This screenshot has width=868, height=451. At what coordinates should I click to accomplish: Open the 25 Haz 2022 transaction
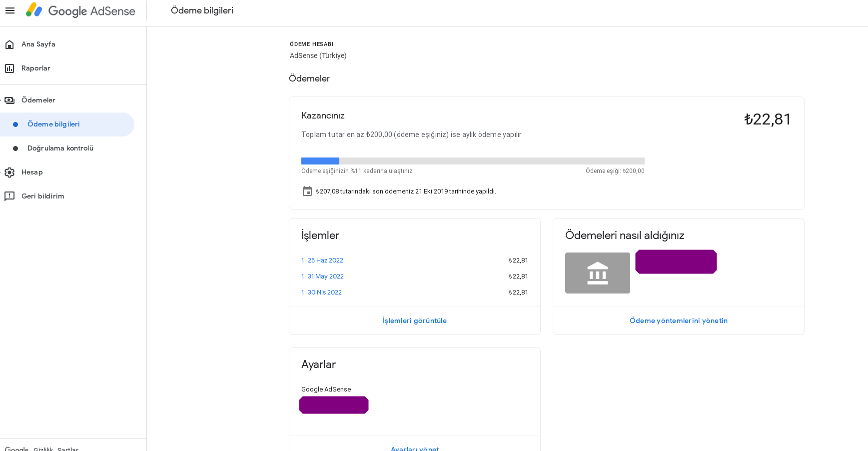[x=325, y=260]
